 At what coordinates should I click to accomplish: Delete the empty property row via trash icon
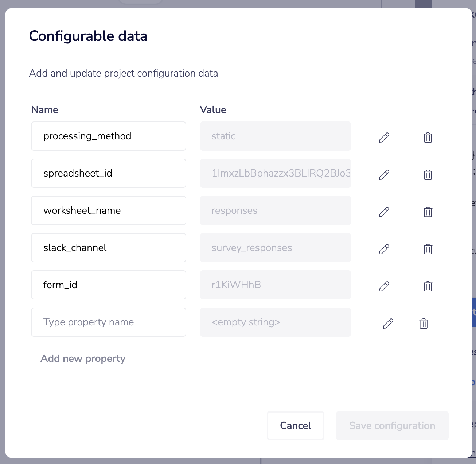423,324
